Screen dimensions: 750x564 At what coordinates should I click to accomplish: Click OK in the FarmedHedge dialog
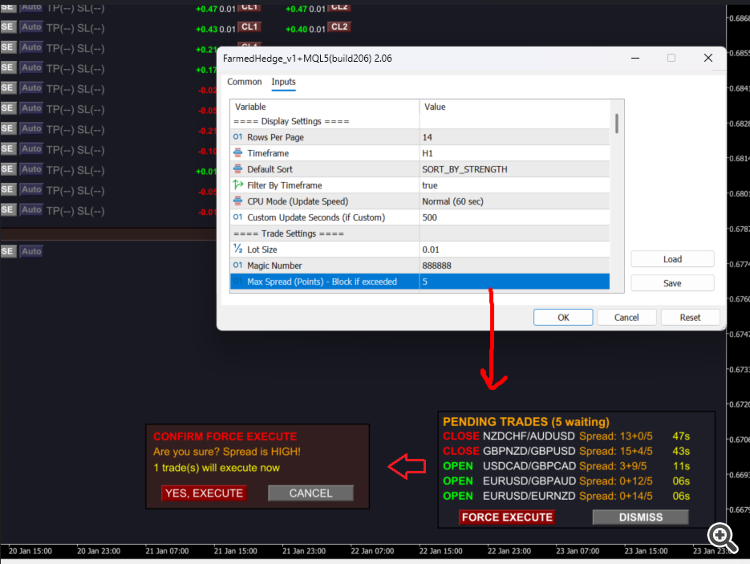(563, 318)
